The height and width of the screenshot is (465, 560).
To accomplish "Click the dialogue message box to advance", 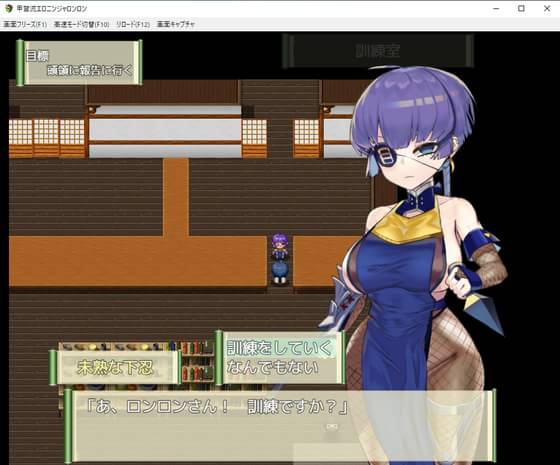I will click(280, 426).
